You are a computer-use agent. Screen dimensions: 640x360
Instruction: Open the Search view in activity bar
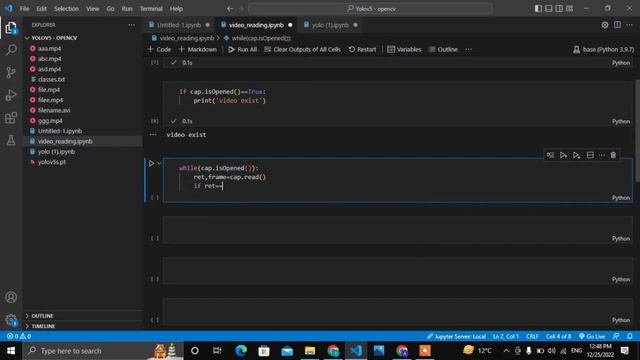point(11,50)
